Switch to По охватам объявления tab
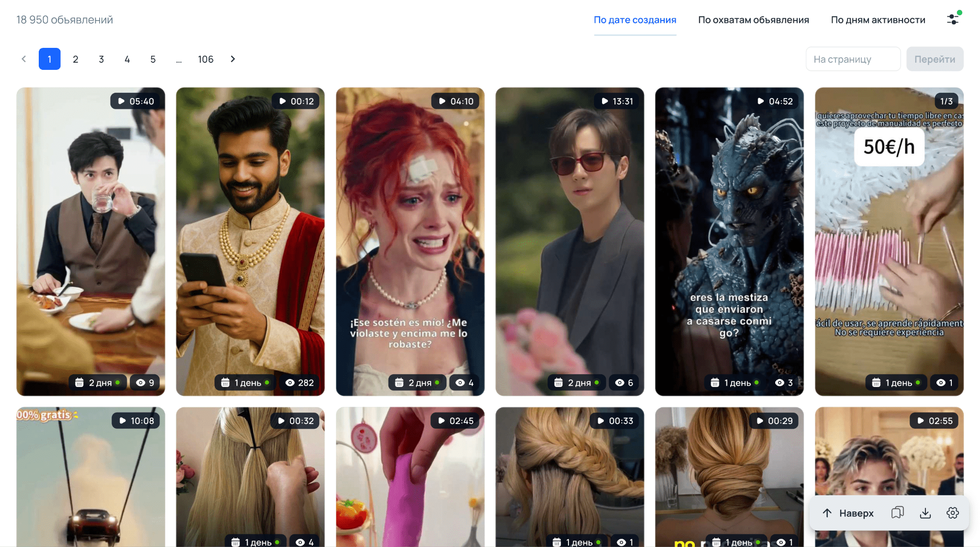The width and height of the screenshot is (980, 547). pyautogui.click(x=754, y=20)
